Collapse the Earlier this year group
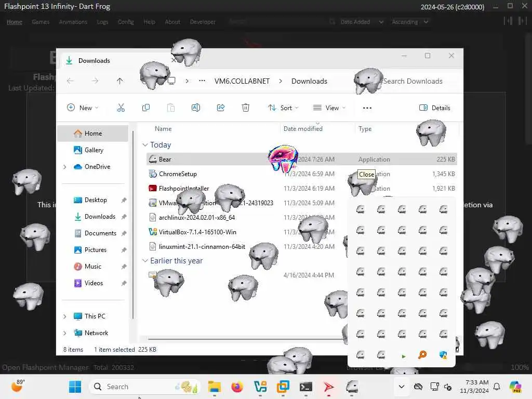Screen dimensions: 532x399 145,261
